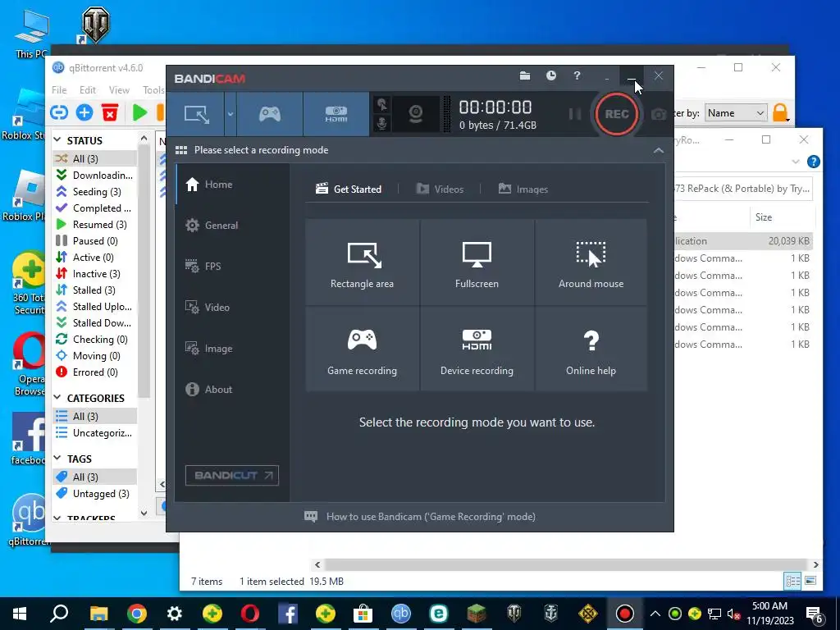Select Untagged (3) tag filter
Image resolution: width=840 pixels, height=630 pixels.
tap(95, 494)
